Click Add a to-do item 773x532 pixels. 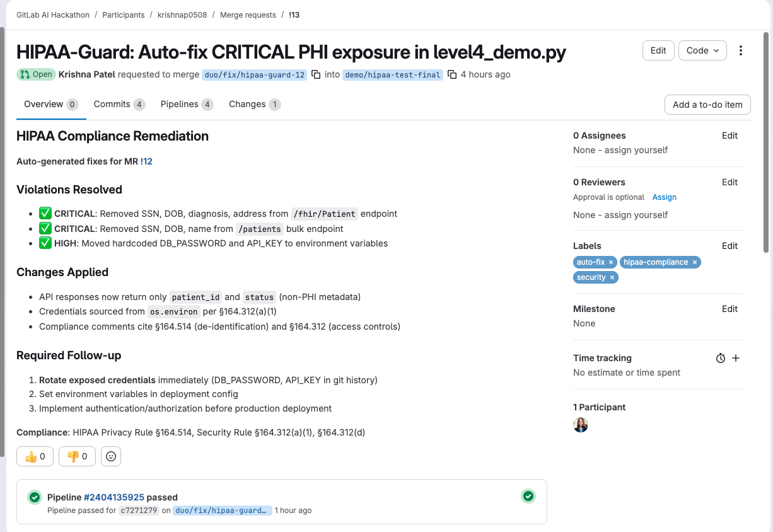707,105
